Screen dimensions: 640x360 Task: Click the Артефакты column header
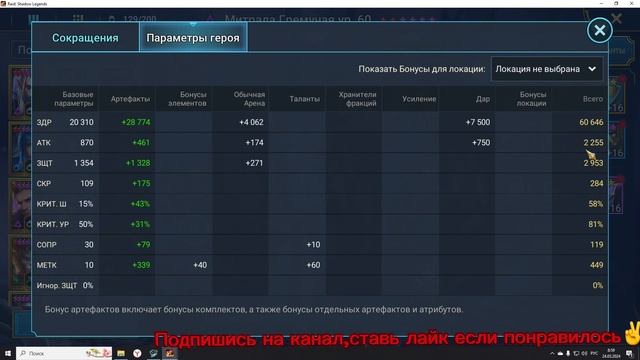[x=130, y=99]
